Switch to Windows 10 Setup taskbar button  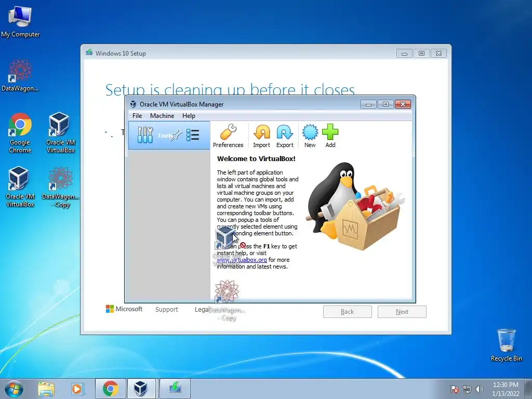pos(175,389)
